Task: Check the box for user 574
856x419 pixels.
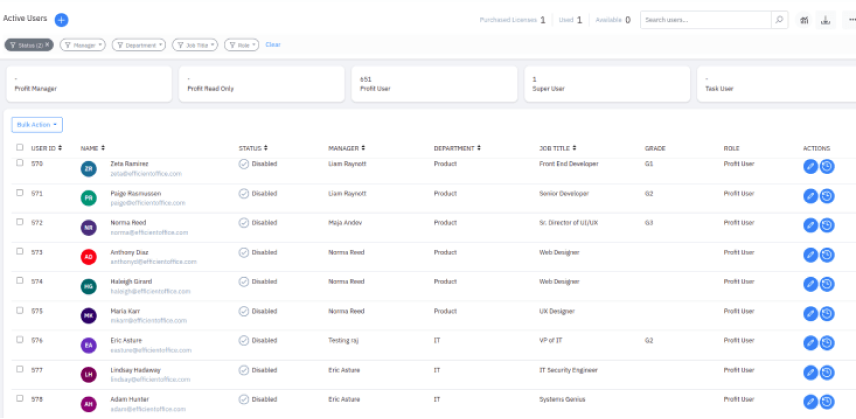Action: tap(20, 280)
